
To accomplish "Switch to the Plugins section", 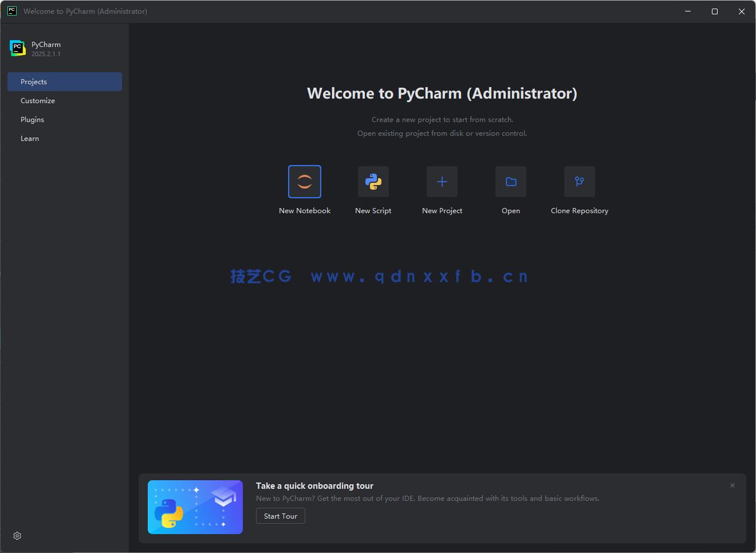I will [x=32, y=119].
